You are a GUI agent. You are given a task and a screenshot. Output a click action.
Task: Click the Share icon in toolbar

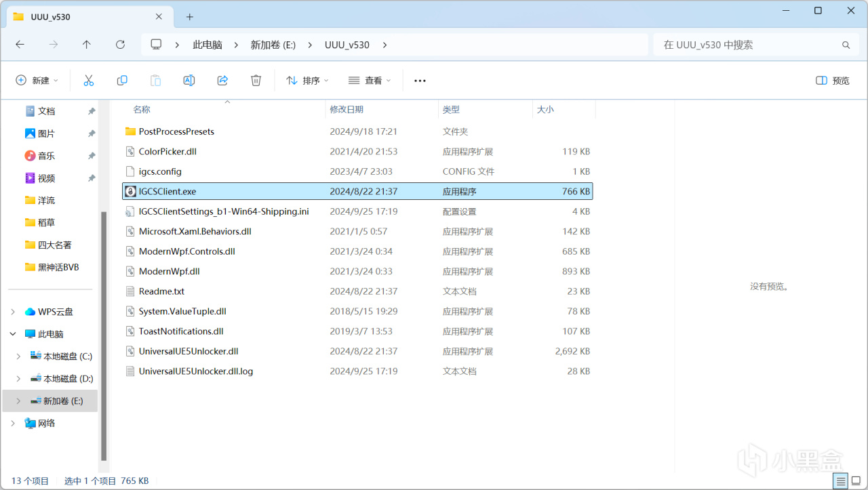pyautogui.click(x=222, y=81)
